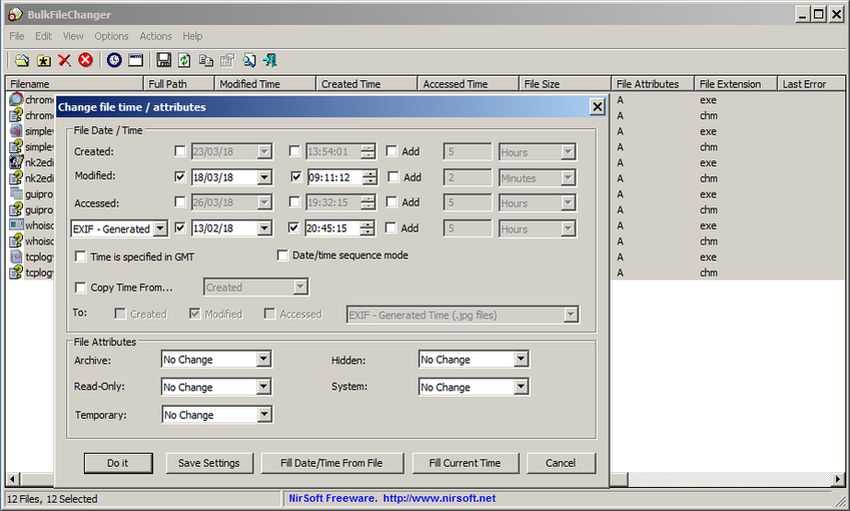Viewport: 850px width, 511px height.
Task: Click the floppy disk save icon
Action: coord(164,60)
